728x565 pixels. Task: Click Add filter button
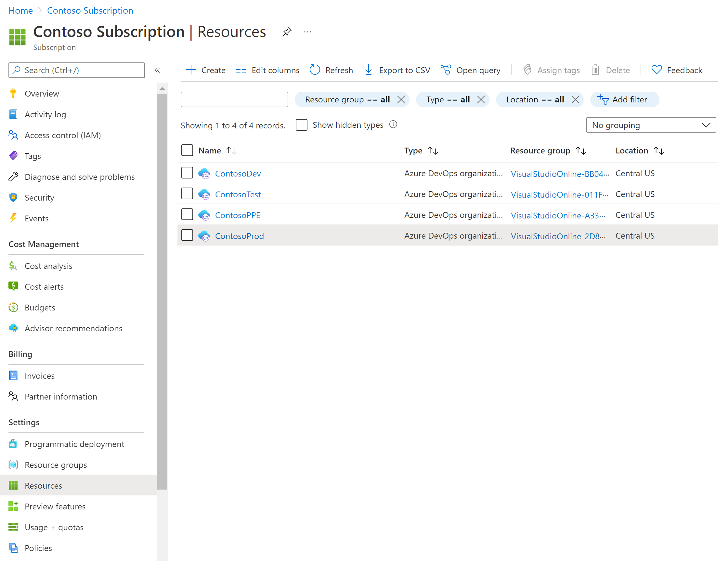(x=624, y=99)
